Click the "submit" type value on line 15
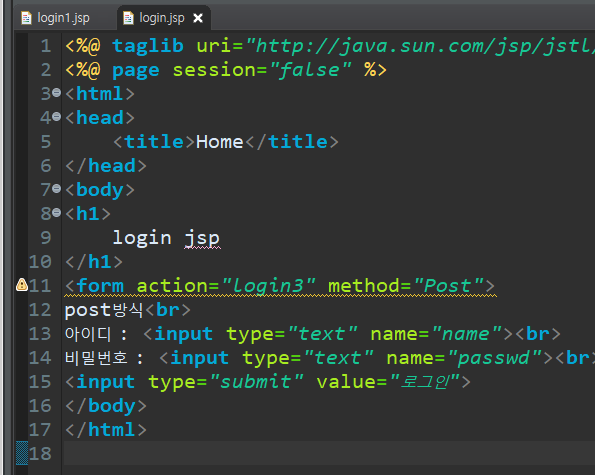Image resolution: width=595 pixels, height=475 pixels. click(x=256, y=382)
